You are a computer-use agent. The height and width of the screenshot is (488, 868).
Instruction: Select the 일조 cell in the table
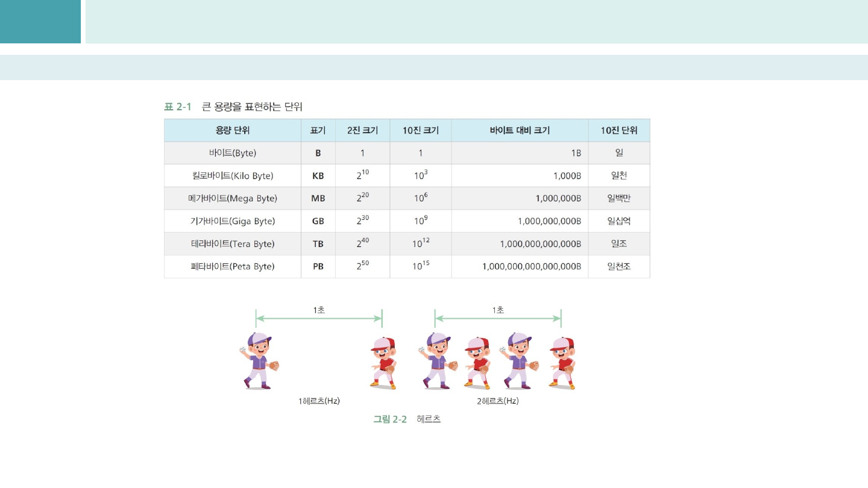pyautogui.click(x=618, y=243)
